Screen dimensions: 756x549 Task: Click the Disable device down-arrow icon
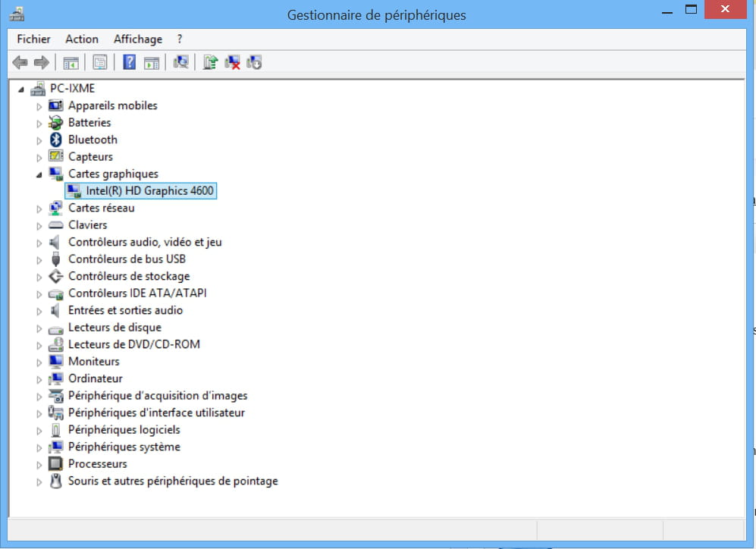(x=254, y=62)
